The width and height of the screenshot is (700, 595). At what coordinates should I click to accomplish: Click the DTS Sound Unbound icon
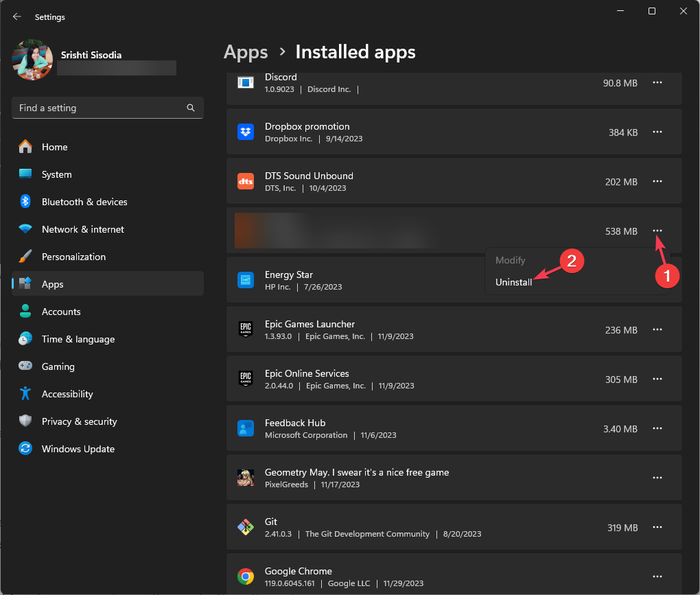[246, 181]
